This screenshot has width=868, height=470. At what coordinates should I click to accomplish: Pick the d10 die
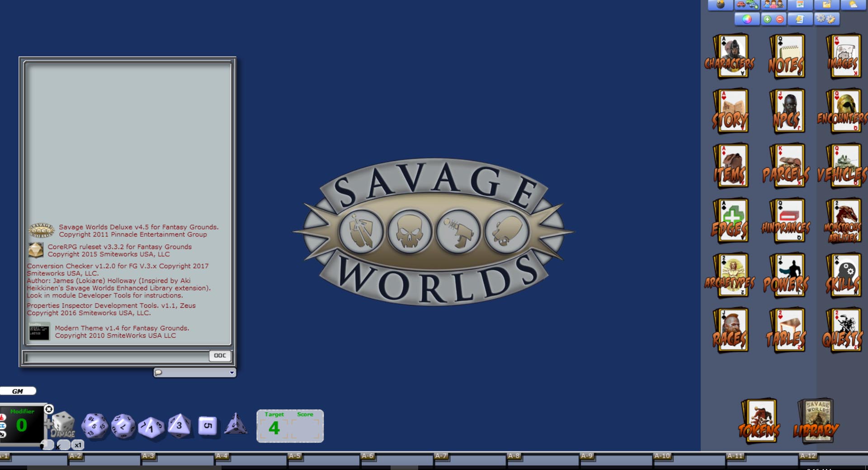pos(151,427)
